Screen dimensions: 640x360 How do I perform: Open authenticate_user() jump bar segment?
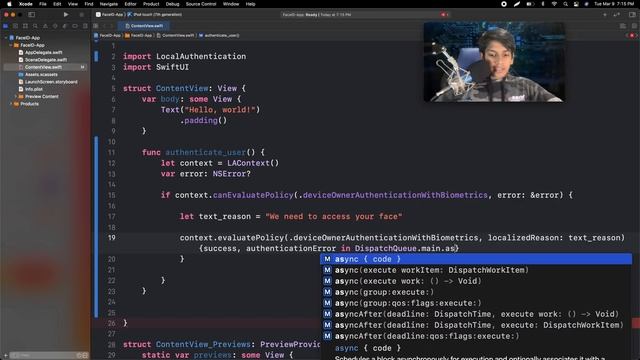coord(219,36)
